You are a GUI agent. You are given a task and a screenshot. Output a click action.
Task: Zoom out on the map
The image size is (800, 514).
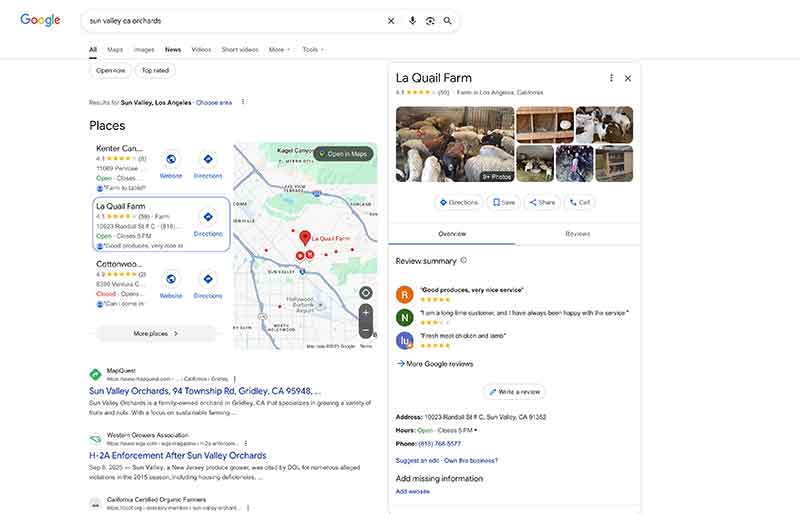[366, 329]
